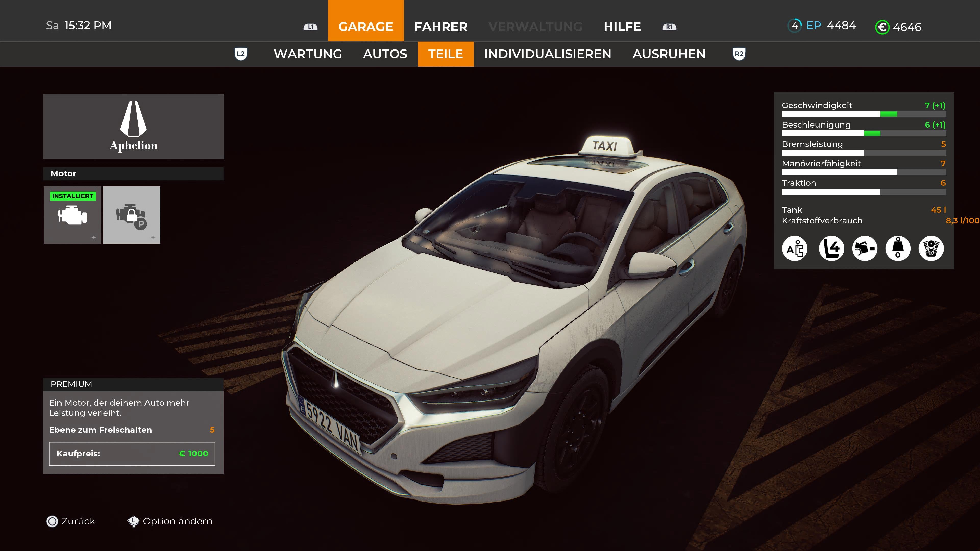Switch to the AUTOS tab

point(385,54)
